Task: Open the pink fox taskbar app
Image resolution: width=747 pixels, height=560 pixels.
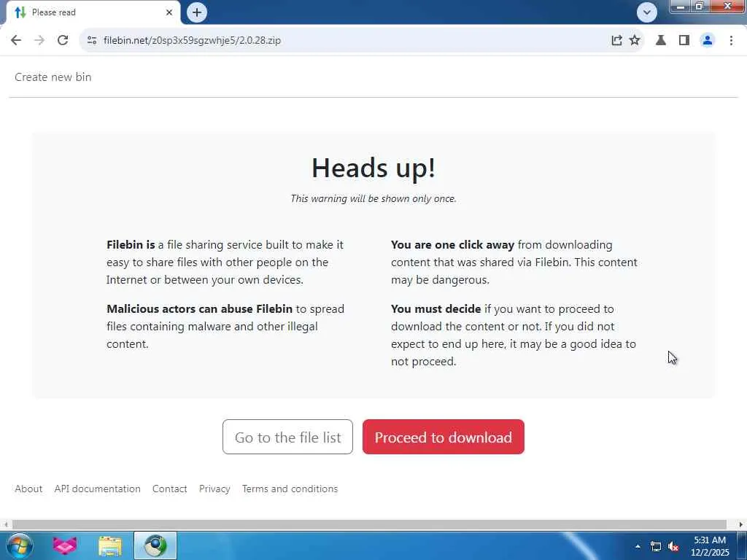Action: (65, 545)
